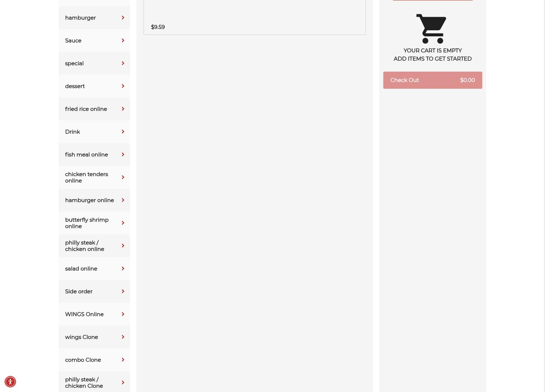
Task: Click the Check Out button
Action: tap(432, 80)
